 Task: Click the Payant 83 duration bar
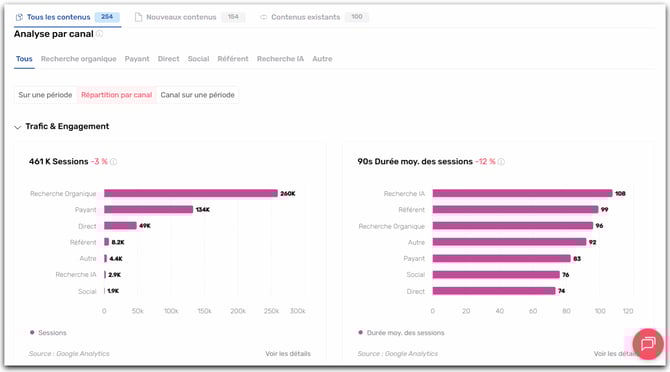502,258
